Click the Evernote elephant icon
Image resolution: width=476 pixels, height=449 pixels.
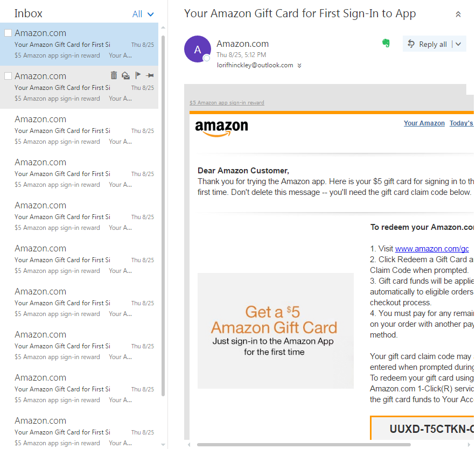click(x=386, y=43)
